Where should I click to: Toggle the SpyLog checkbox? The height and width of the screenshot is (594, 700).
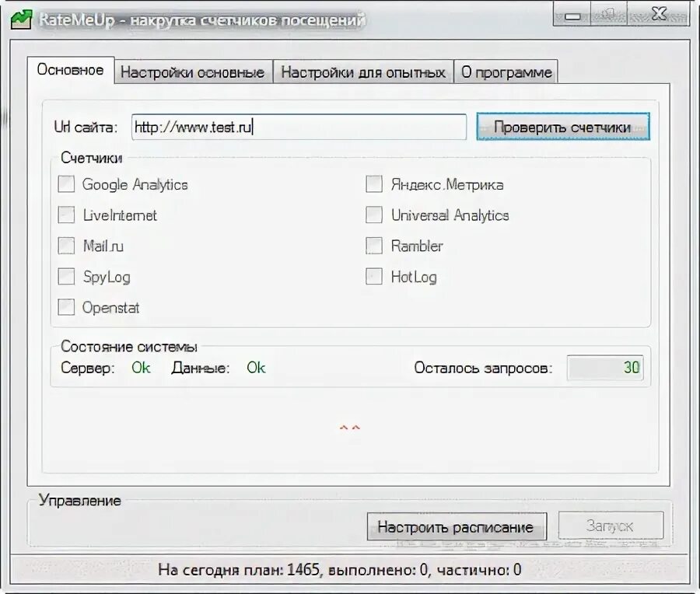pos(66,277)
